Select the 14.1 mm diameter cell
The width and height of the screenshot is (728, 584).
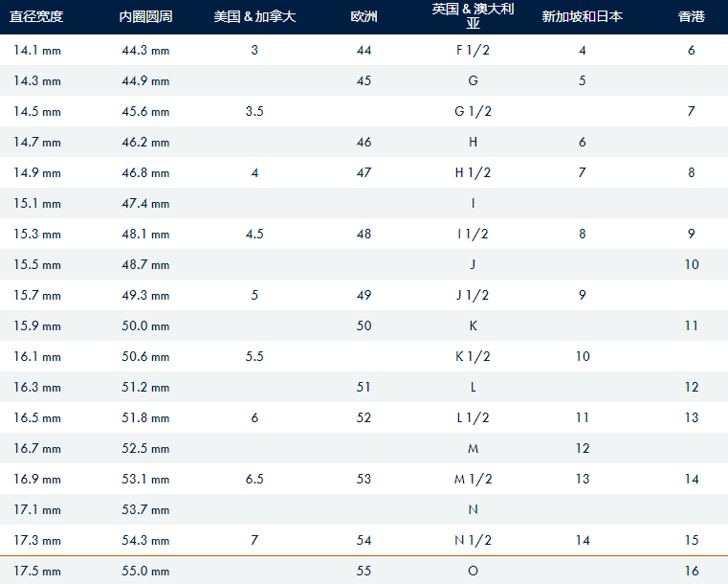(37, 50)
